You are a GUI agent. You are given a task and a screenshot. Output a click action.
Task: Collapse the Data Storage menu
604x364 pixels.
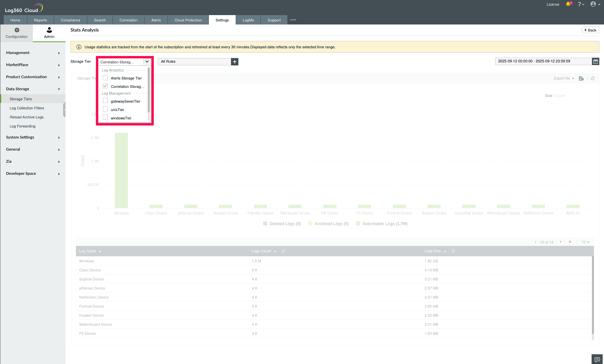(33, 89)
